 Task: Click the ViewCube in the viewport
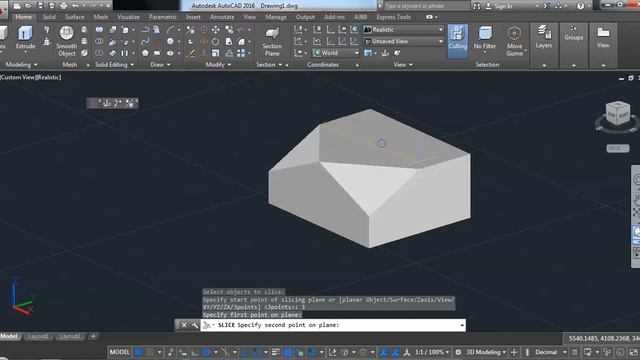617,114
